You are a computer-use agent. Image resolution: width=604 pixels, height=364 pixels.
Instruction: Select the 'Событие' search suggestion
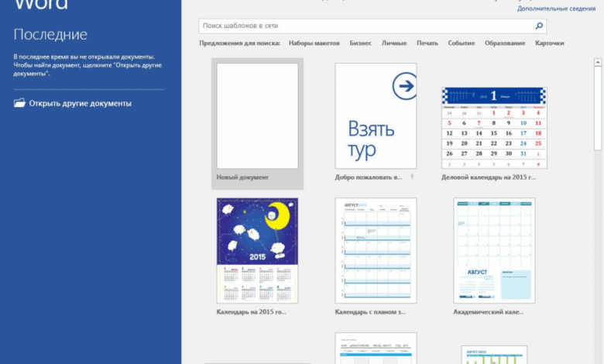click(x=462, y=43)
